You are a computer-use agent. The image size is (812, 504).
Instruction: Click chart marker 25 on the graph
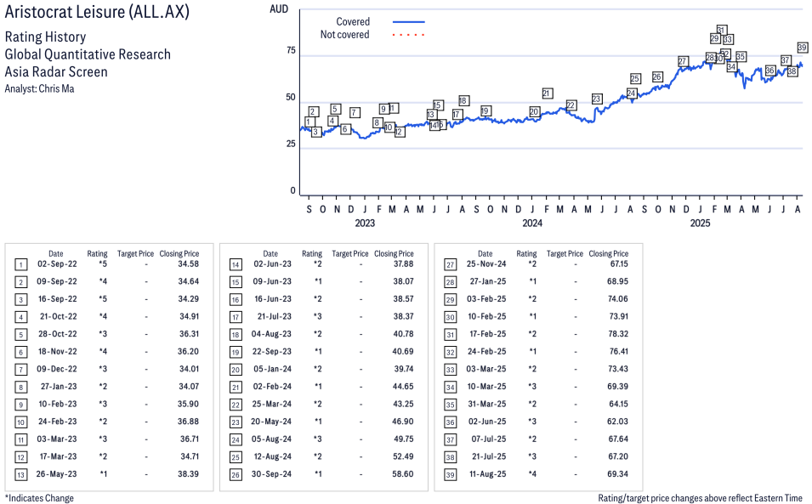coord(635,79)
